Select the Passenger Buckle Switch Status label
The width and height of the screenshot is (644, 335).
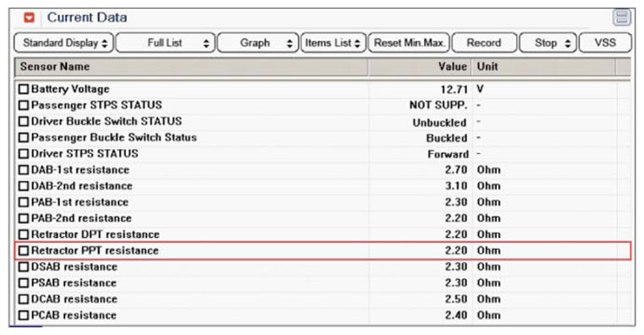113,138
